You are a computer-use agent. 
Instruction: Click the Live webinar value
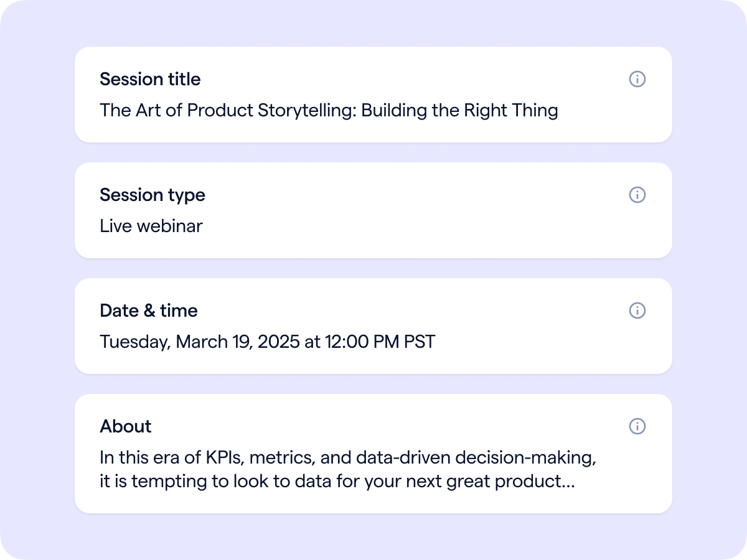click(x=151, y=226)
